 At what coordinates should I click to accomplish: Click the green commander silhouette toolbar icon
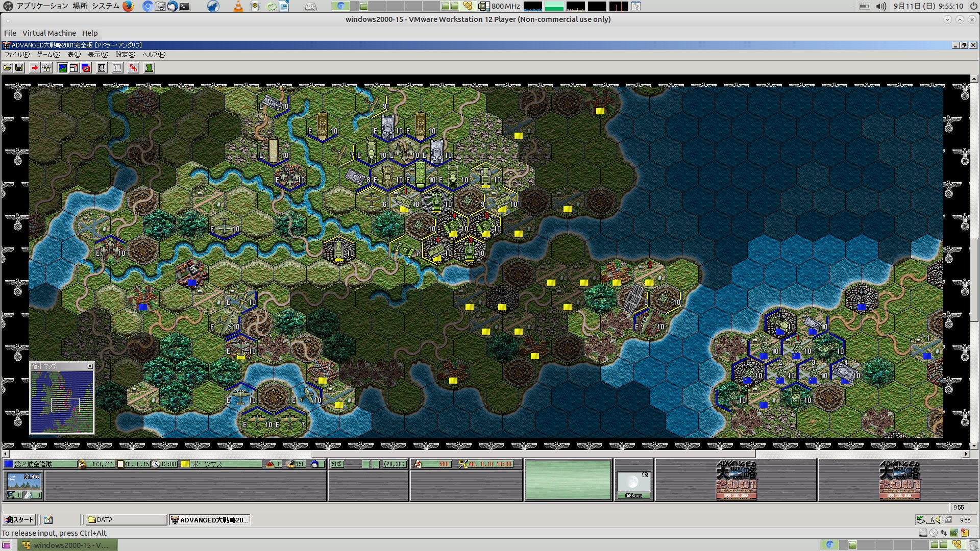pos(149,68)
